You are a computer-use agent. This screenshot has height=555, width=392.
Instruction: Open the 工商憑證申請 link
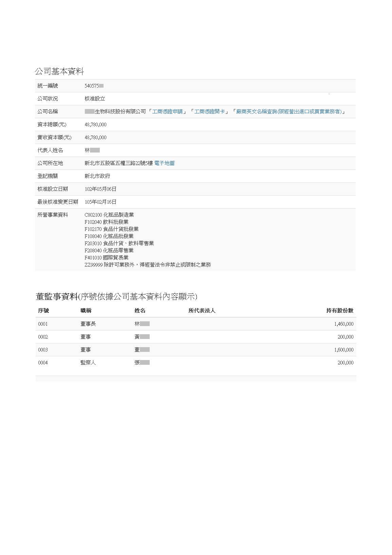167,111
